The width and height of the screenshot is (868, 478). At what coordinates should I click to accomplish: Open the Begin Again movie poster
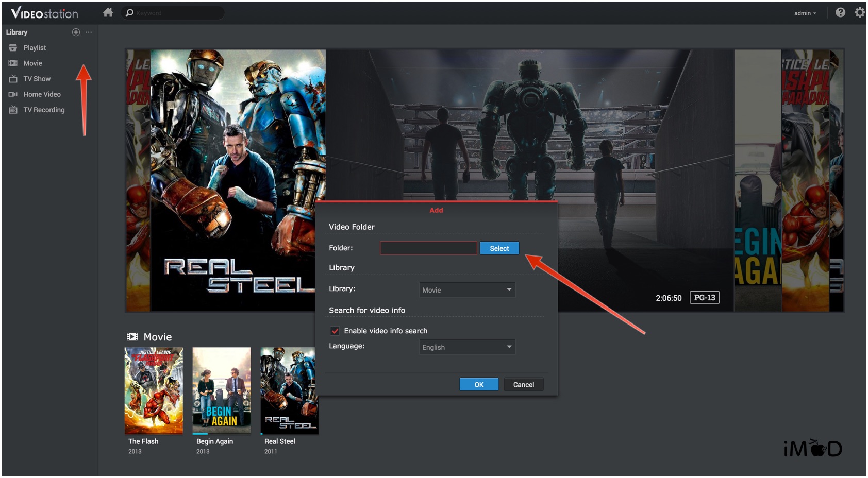(x=222, y=390)
